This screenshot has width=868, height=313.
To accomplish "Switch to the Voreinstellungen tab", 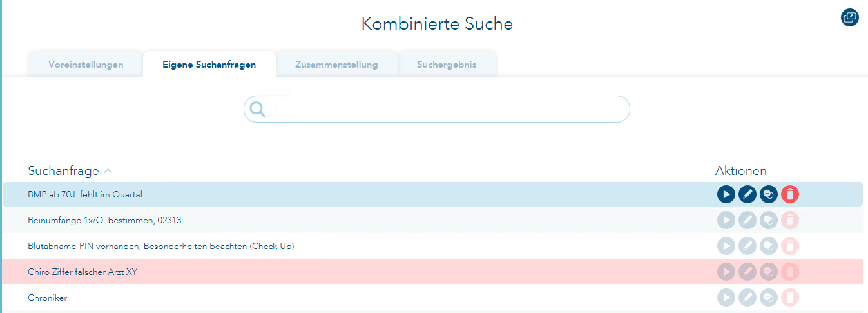I will (x=86, y=65).
